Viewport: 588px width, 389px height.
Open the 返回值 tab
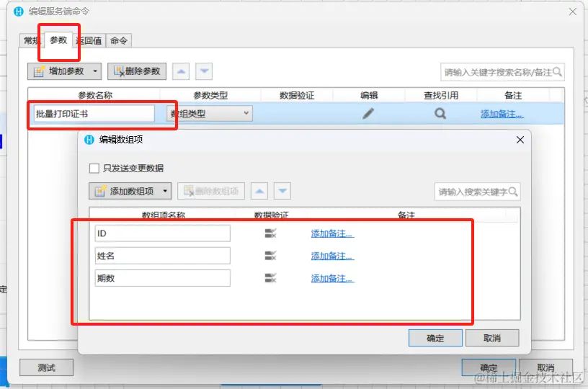89,40
